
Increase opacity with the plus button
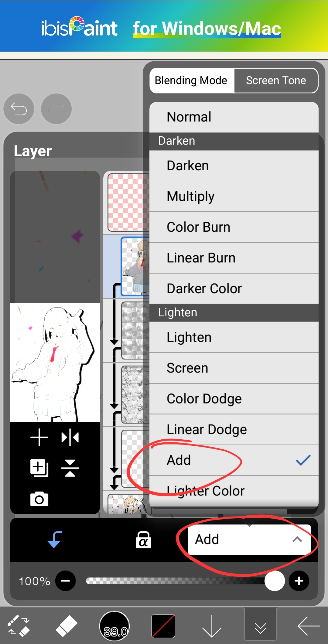(299, 581)
